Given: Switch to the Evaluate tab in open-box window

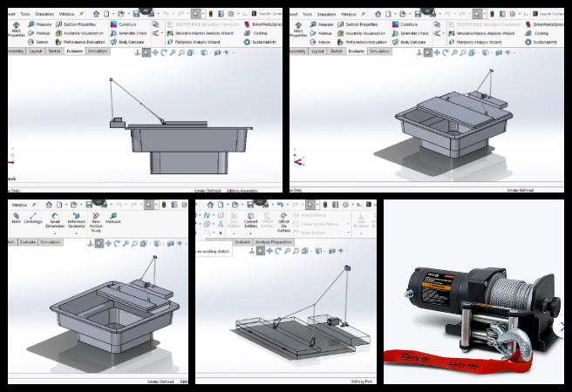Looking at the screenshot, I should pyautogui.click(x=28, y=242).
